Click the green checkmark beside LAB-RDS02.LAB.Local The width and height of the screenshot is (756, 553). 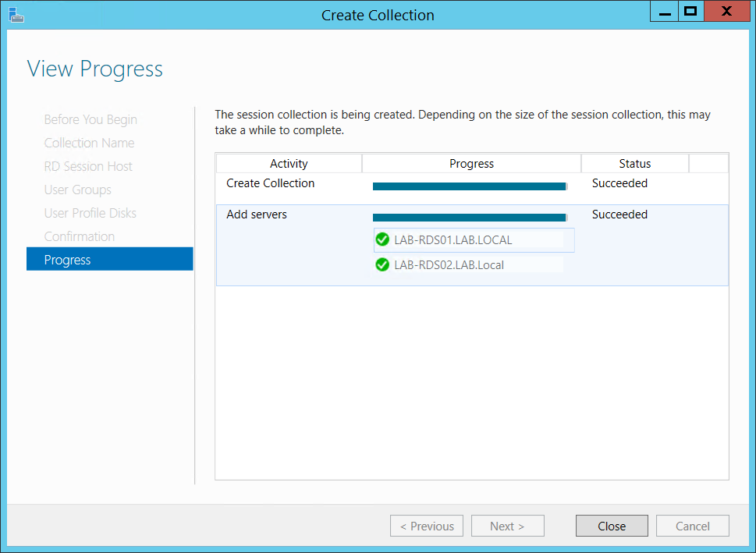coord(382,265)
